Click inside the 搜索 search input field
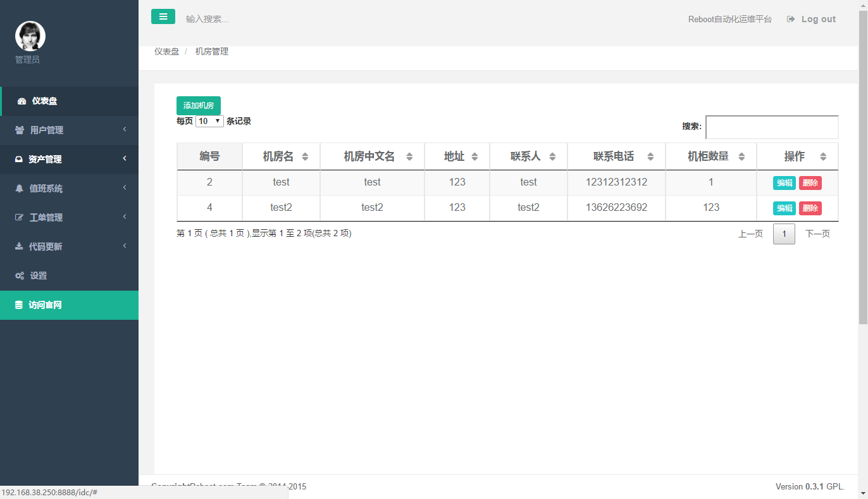Viewport: 868px width, 499px height. [772, 127]
